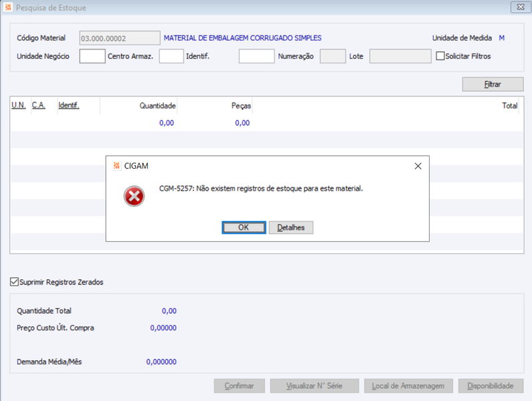Image resolution: width=532 pixels, height=401 pixels.
Task: Enable the Solicitar Filtros checkbox
Action: click(440, 56)
